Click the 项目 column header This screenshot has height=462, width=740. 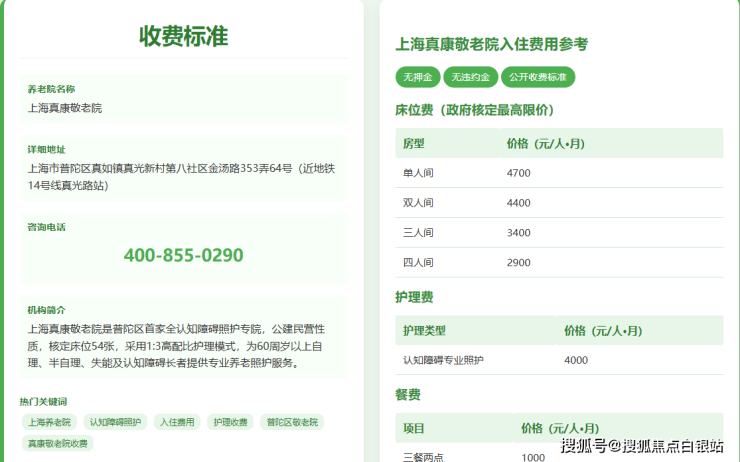(414, 428)
